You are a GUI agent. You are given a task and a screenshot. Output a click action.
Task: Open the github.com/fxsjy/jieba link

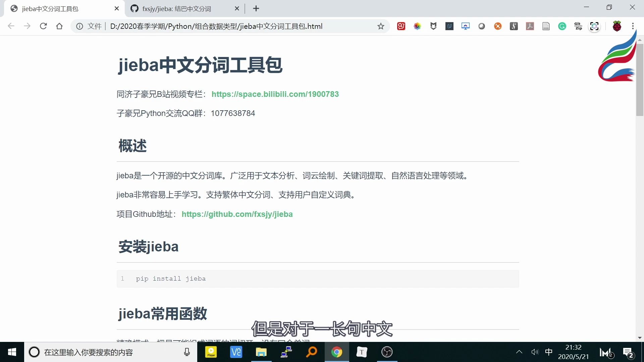point(237,214)
